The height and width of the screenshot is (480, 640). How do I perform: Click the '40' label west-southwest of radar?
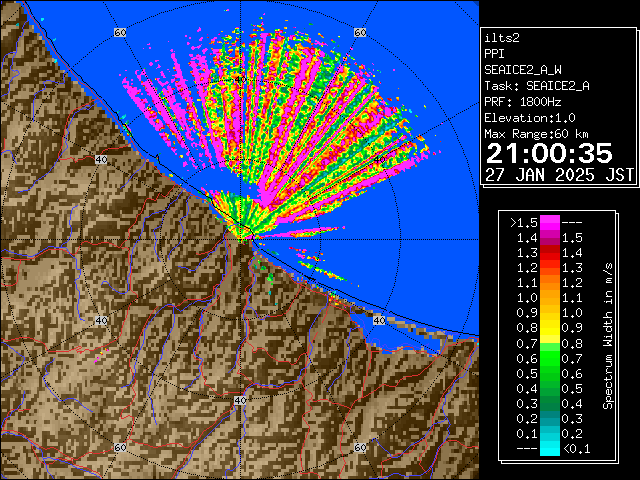pyautogui.click(x=101, y=320)
